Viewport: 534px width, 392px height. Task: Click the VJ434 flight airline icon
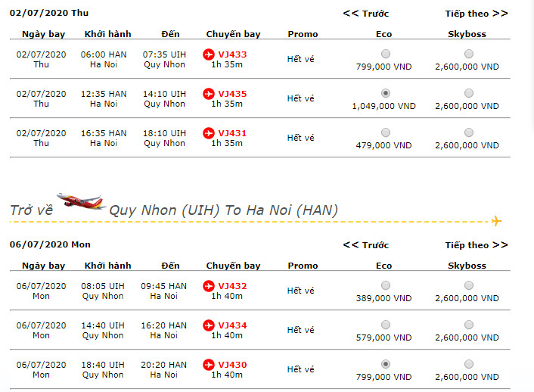click(x=210, y=325)
